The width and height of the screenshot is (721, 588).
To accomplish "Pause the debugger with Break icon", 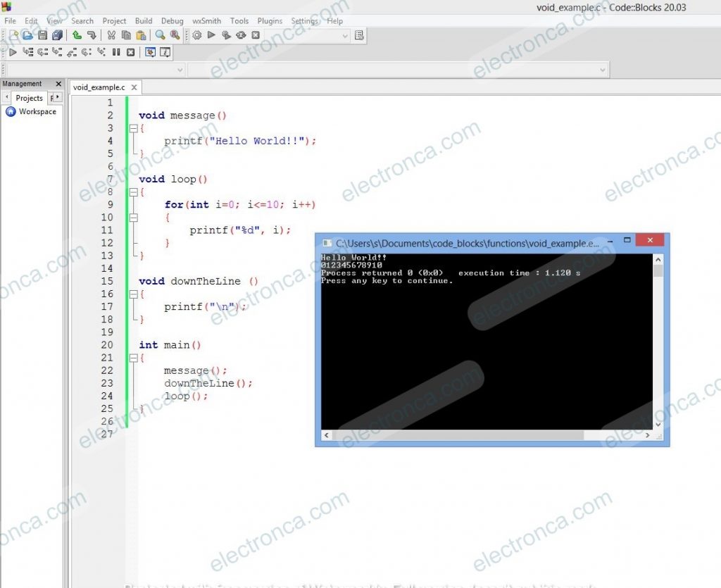I will click(116, 52).
